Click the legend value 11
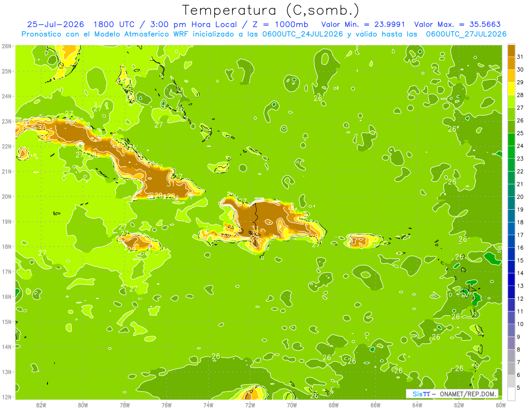Image resolution: width=532 pixels, height=411 pixels. [x=520, y=311]
